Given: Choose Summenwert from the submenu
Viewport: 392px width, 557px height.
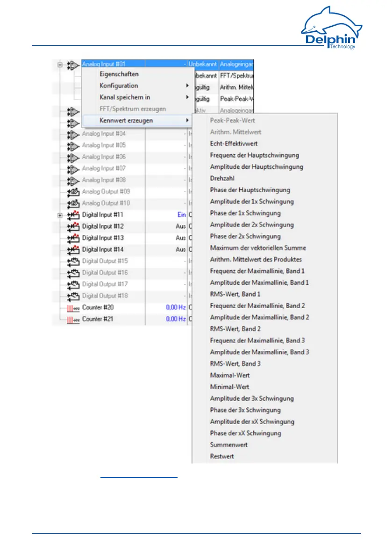Looking at the screenshot, I should [x=265, y=445].
